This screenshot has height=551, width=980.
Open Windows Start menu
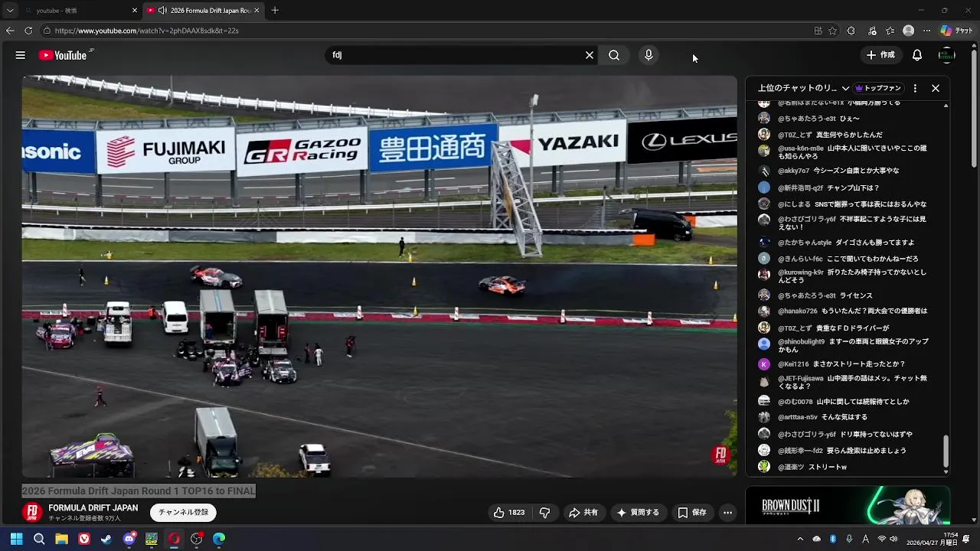pos(16,539)
